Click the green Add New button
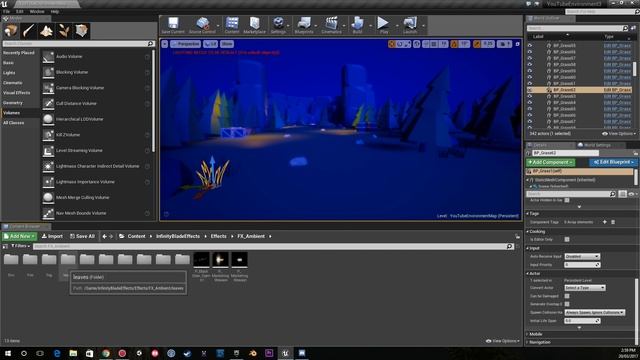640x360 pixels. point(19,236)
